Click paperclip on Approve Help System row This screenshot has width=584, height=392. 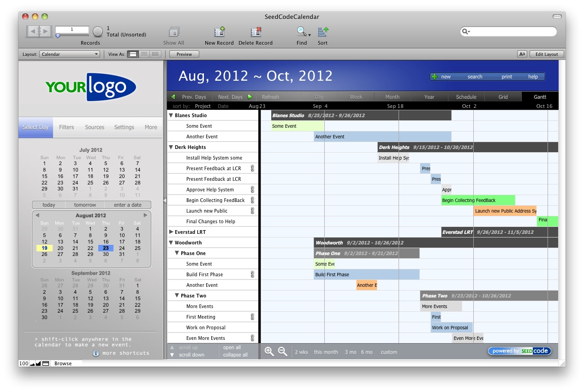pos(252,190)
